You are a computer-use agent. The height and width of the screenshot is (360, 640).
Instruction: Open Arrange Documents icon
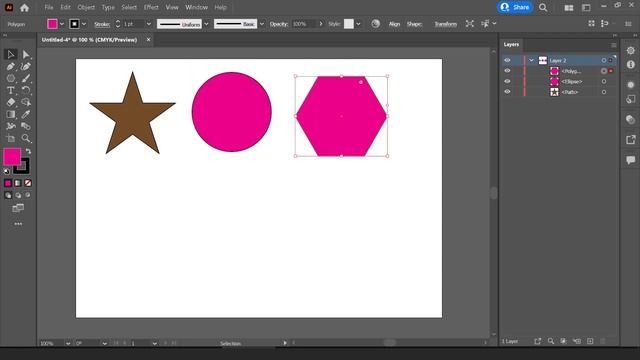click(x=569, y=8)
